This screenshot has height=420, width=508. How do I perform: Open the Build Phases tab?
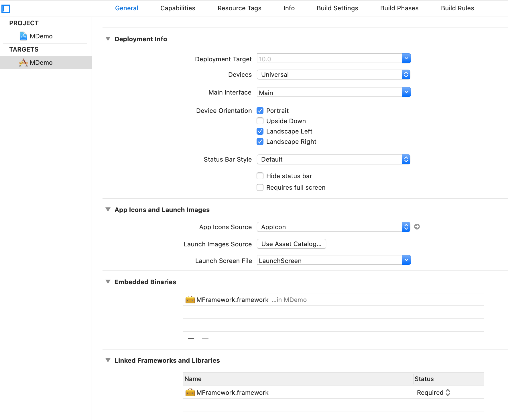399,8
